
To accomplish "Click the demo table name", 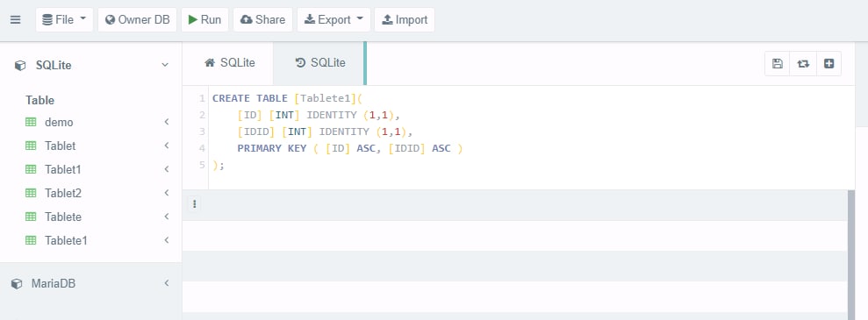I will [59, 122].
